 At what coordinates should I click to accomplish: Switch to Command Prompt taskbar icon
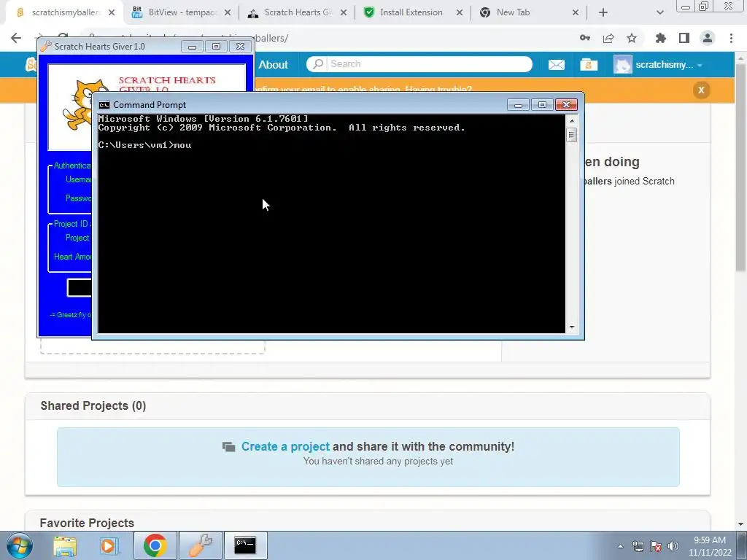tap(245, 545)
